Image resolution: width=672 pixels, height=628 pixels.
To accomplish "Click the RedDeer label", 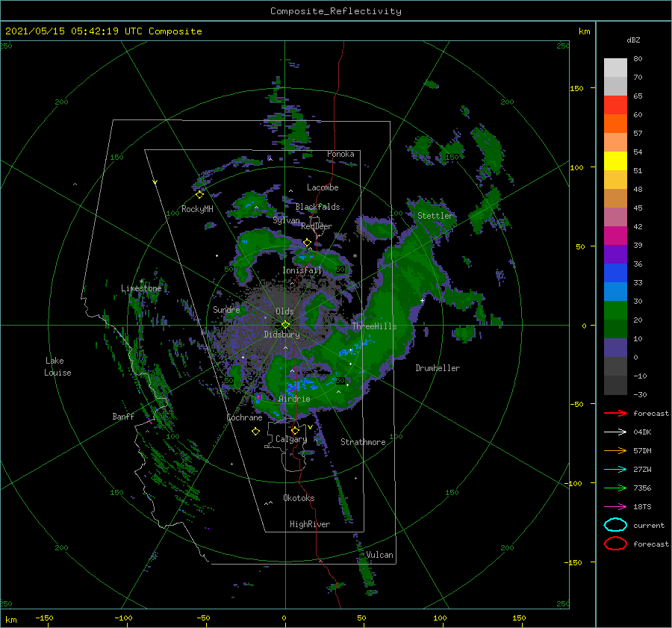I will tap(317, 226).
